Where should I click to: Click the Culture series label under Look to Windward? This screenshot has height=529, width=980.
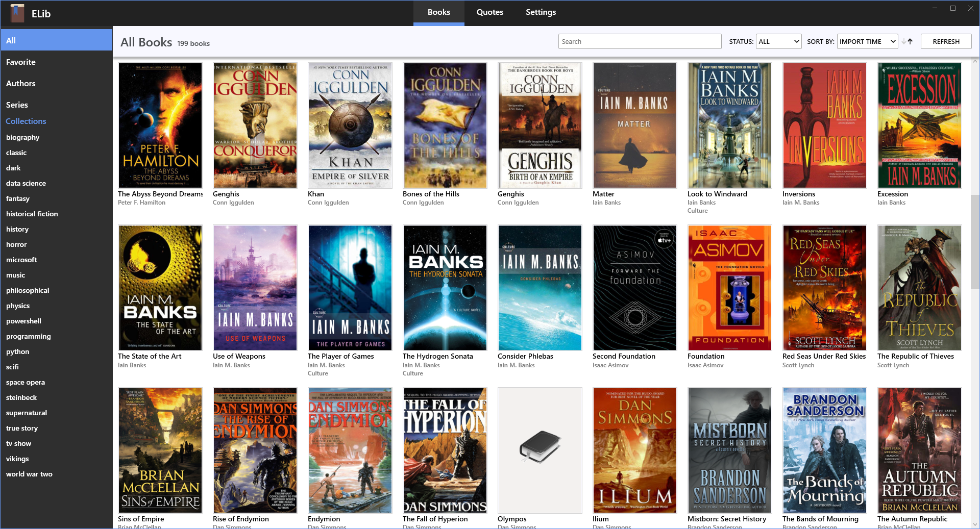pos(697,211)
